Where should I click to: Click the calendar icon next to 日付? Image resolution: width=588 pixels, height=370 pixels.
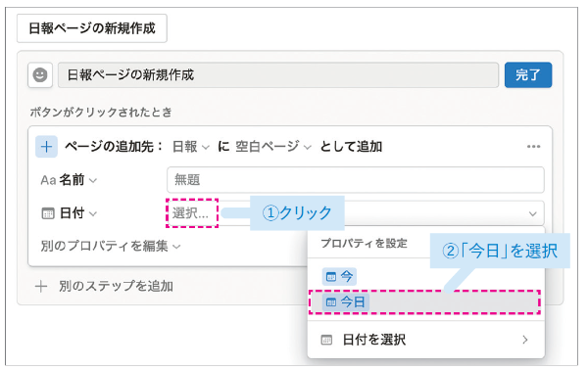48,213
